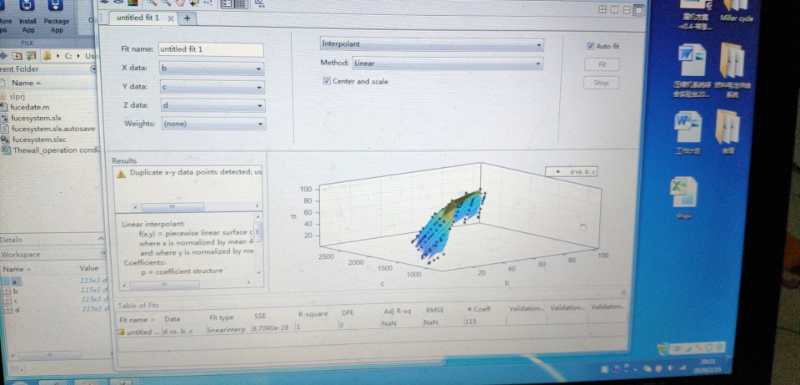Screen dimensions: 800x385
Task: Open the Weights dropdown
Action: (213, 124)
